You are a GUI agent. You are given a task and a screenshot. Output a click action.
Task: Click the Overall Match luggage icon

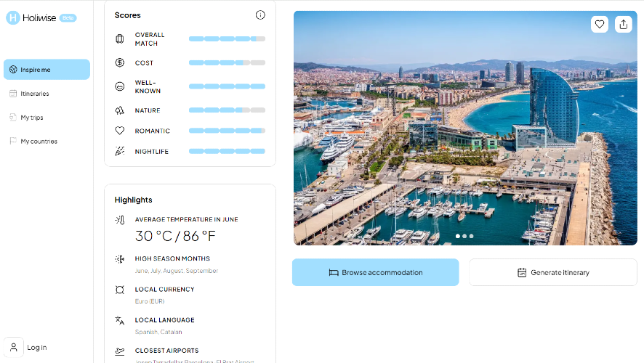click(119, 39)
